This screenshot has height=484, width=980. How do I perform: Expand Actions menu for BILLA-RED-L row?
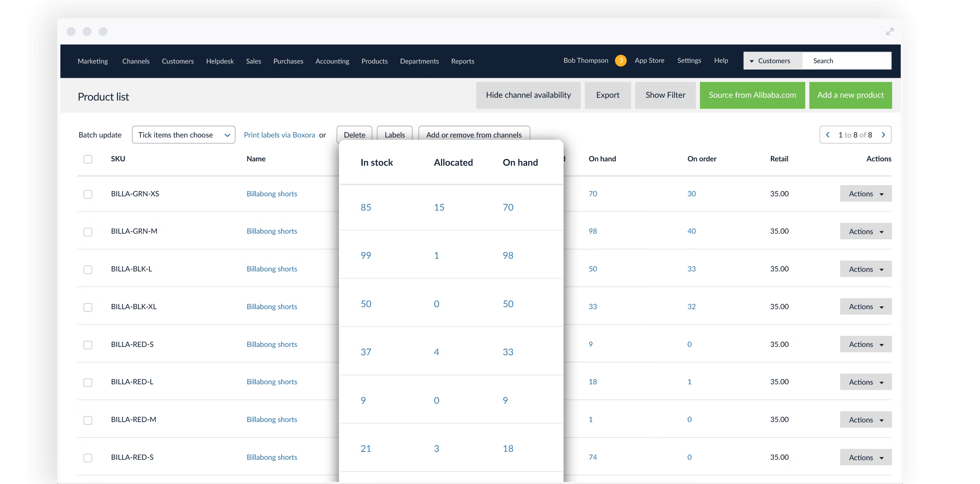(866, 382)
